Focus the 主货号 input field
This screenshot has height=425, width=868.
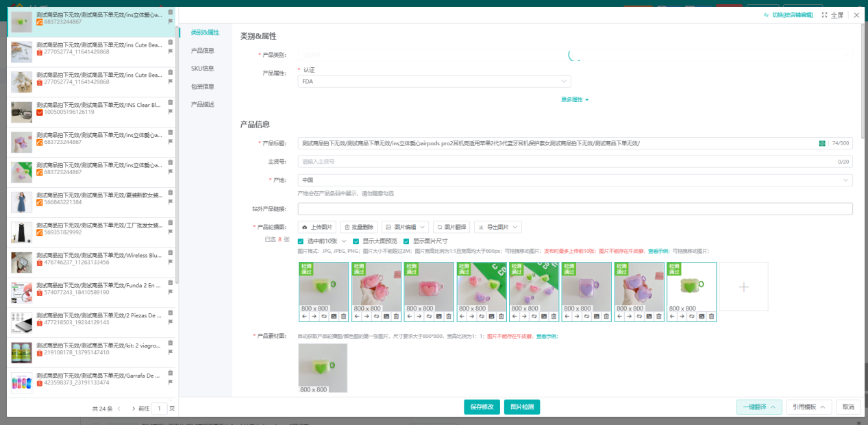575,162
